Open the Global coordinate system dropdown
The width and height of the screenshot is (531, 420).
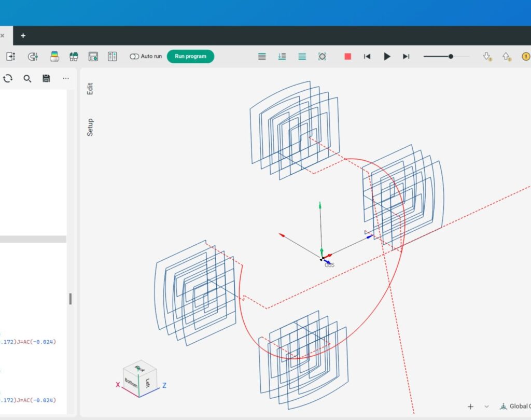(x=514, y=407)
